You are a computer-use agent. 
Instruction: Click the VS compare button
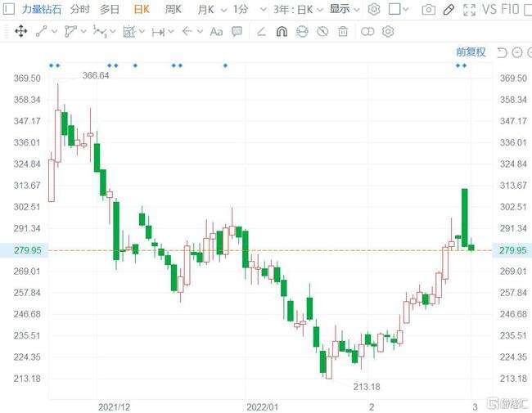point(489,10)
